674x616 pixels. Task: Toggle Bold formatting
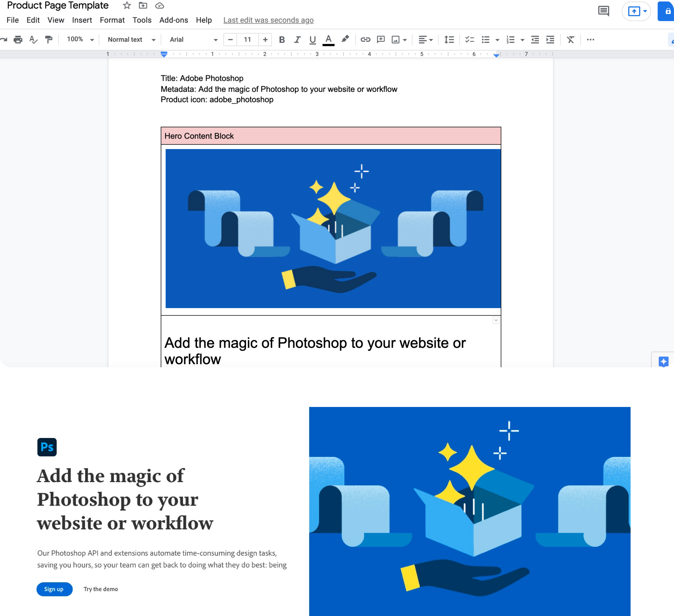click(x=282, y=40)
